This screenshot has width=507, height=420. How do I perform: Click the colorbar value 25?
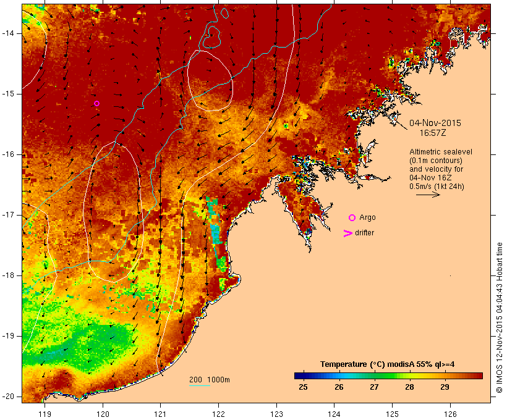point(304,387)
